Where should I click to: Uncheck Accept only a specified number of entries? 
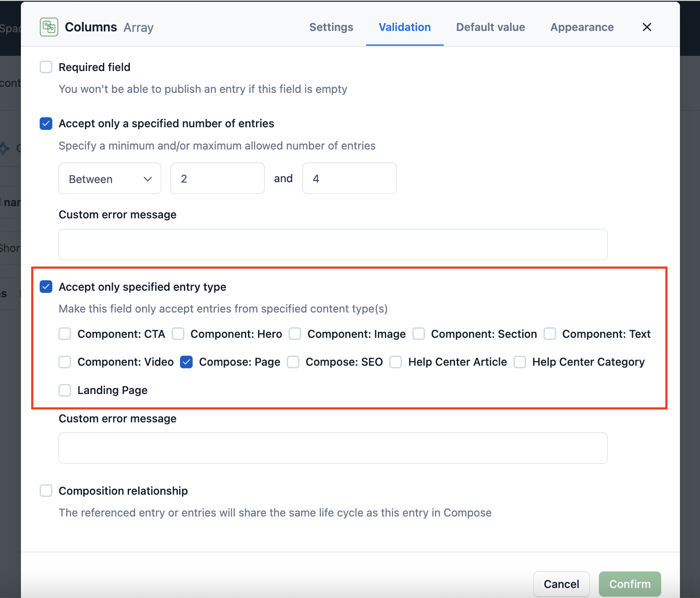coord(46,124)
